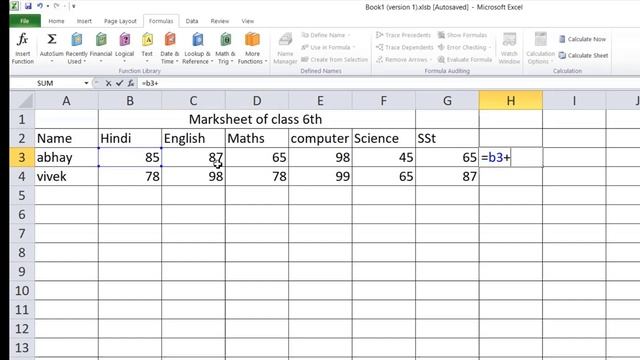Click cell E4 with value 99

coord(320,176)
